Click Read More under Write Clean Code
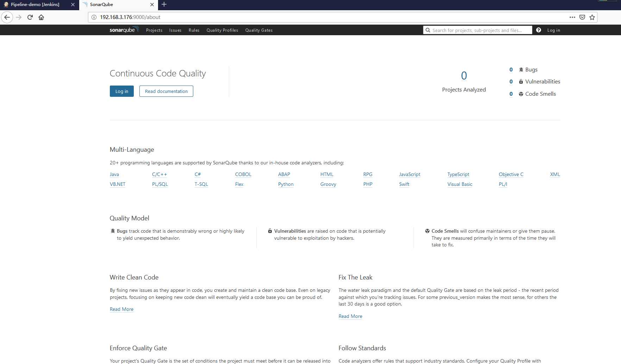This screenshot has width=621, height=364. (x=121, y=309)
